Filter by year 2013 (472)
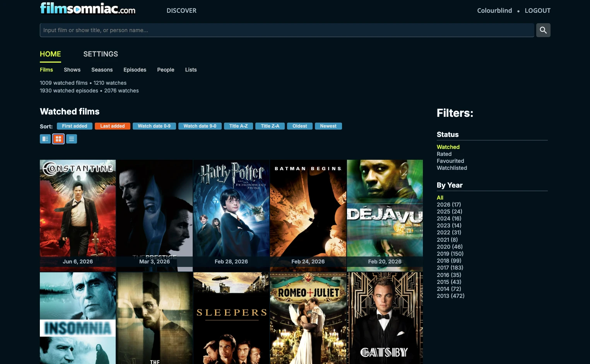Screen dimensions: 590x364 click(x=451, y=296)
